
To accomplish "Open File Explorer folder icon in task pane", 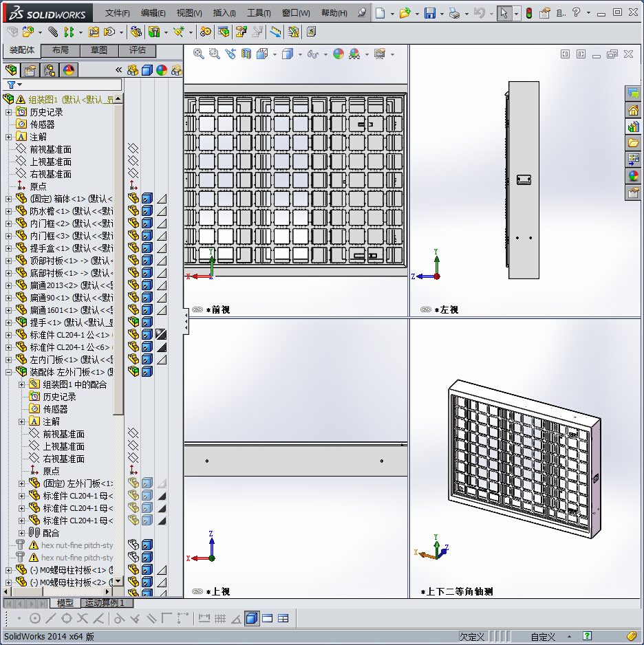I will click(633, 143).
